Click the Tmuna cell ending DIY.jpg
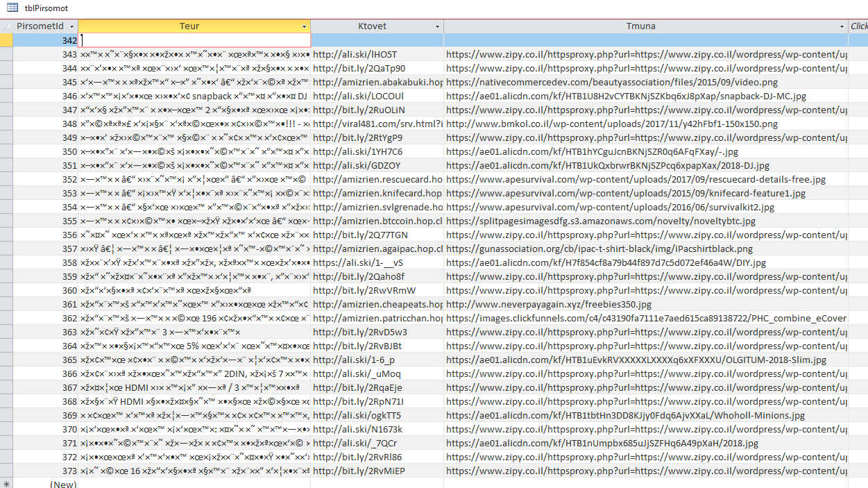Viewport: 868px width, 488px height. [x=646, y=262]
